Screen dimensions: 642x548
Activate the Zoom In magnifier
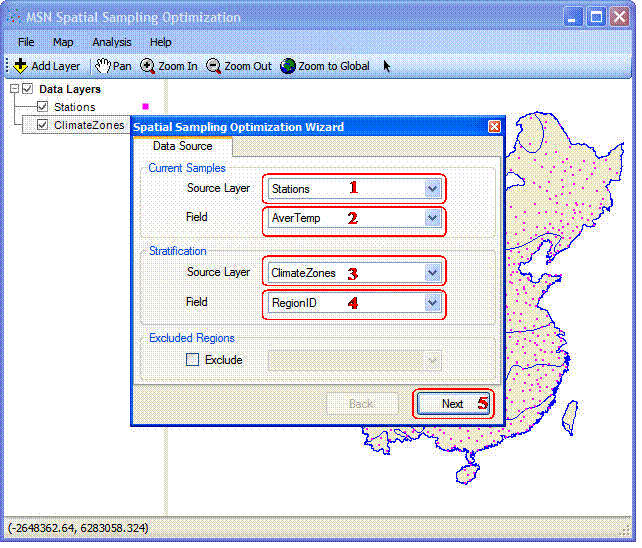(147, 66)
